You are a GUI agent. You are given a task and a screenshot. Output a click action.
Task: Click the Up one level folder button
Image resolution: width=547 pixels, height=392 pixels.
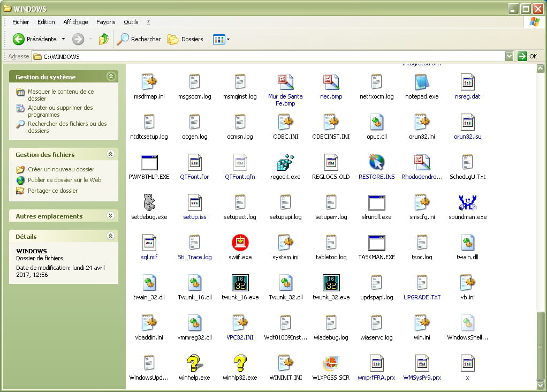point(104,39)
